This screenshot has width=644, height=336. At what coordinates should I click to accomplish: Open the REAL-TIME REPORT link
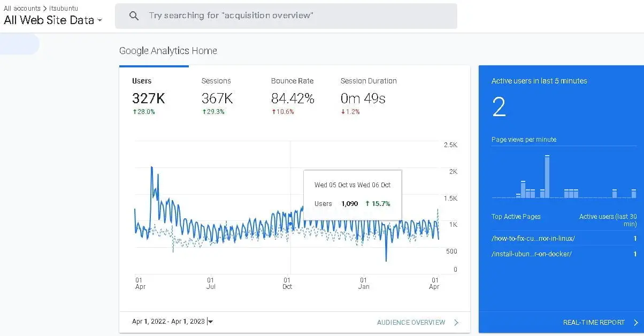pos(594,323)
